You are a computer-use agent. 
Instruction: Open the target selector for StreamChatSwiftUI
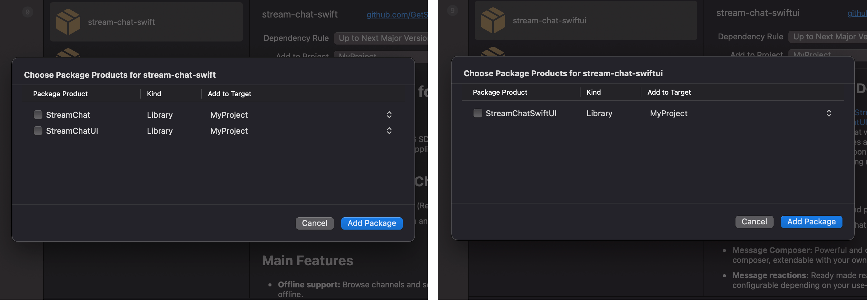829,113
